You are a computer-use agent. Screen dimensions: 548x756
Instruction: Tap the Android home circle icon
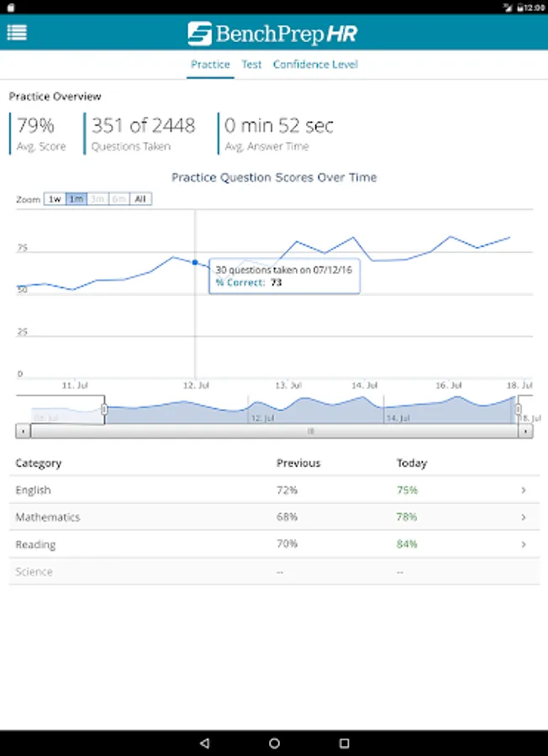[x=274, y=743]
